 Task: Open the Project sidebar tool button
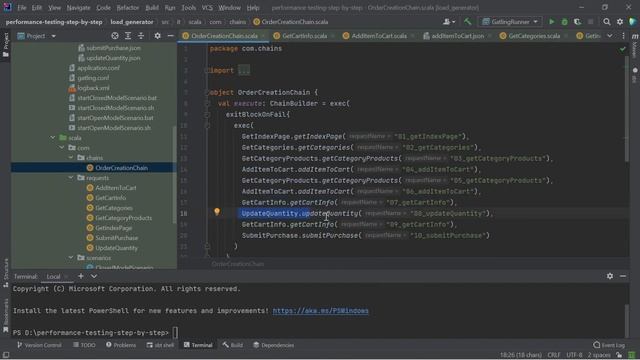pos(5,45)
